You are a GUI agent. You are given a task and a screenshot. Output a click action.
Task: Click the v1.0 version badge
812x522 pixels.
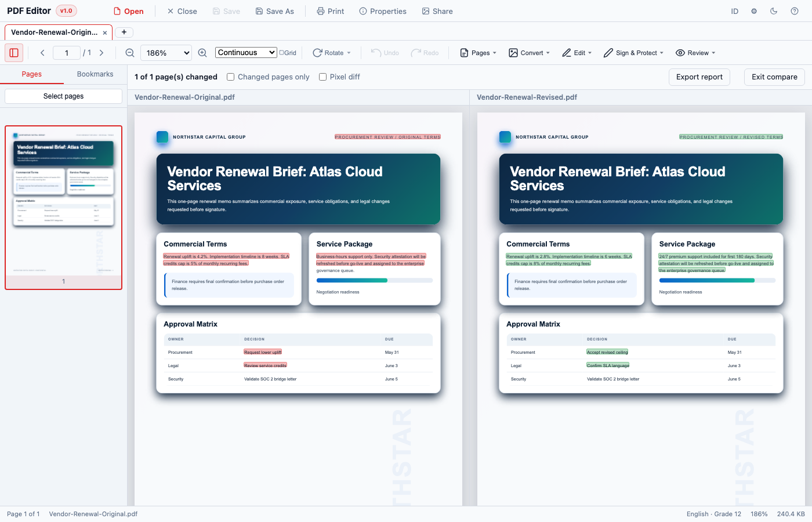click(x=66, y=10)
